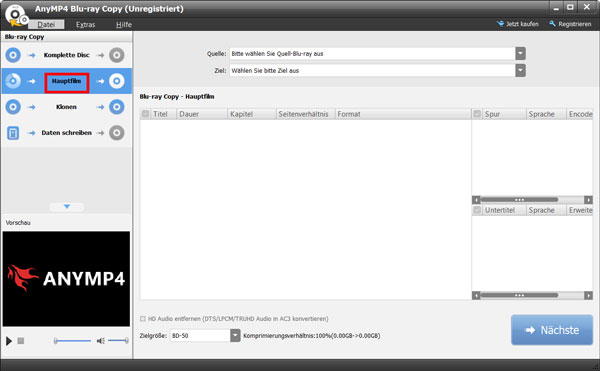Click the Format column header
The image size is (600, 371).
[403, 114]
